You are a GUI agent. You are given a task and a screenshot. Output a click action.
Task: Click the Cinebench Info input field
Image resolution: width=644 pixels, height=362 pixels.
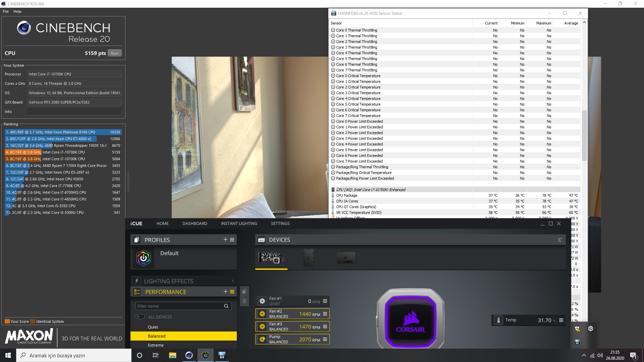[74, 112]
